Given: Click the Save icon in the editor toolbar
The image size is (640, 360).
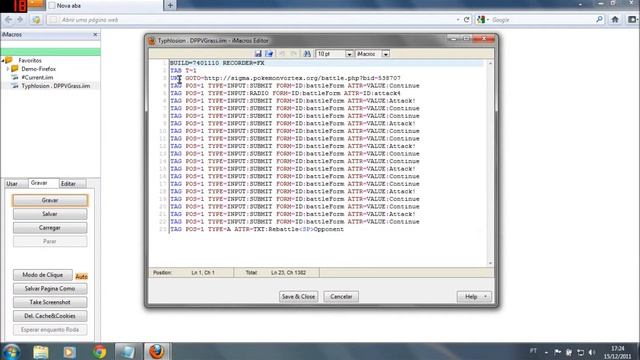Looking at the screenshot, I should 258,53.
